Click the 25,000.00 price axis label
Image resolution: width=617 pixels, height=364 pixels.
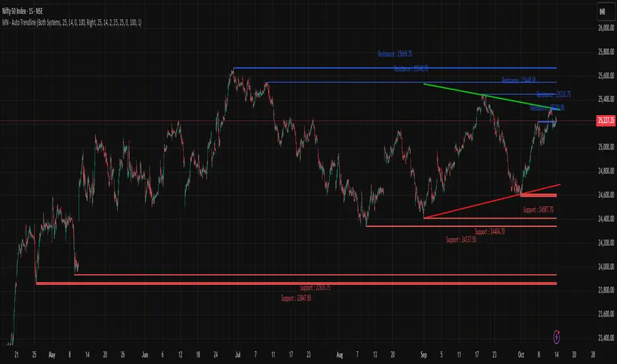[x=606, y=147]
